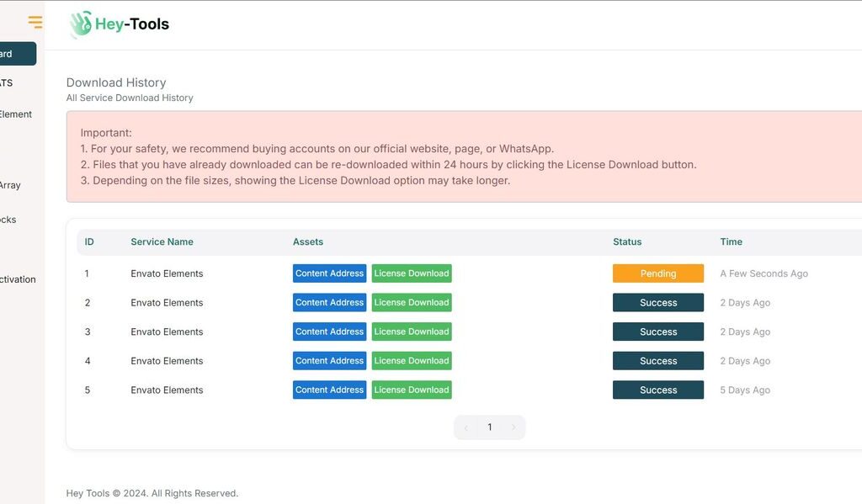Click License Download for row 2
This screenshot has width=862, height=504.
pyautogui.click(x=412, y=302)
